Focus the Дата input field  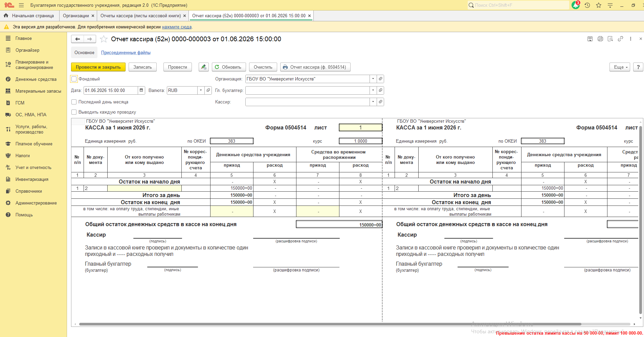(111, 90)
